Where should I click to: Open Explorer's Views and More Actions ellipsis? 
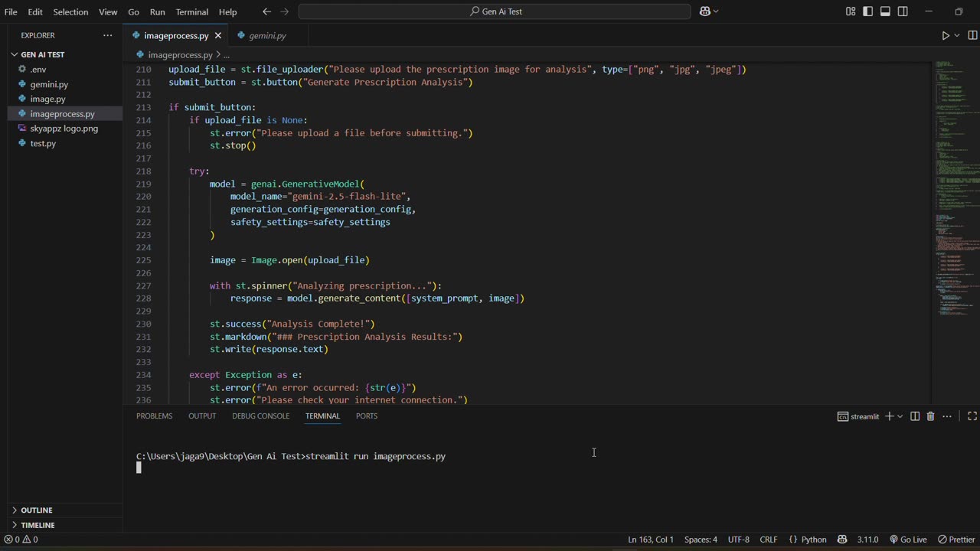(107, 35)
